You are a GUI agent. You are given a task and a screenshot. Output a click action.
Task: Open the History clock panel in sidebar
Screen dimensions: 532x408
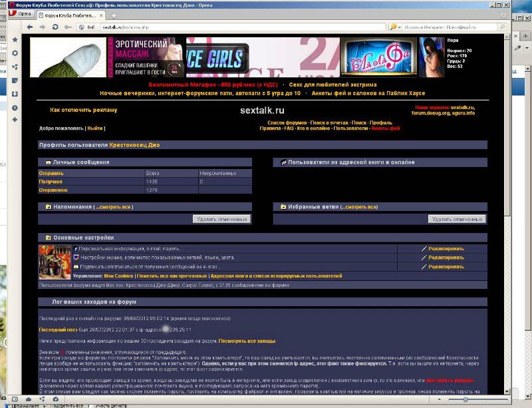14,107
